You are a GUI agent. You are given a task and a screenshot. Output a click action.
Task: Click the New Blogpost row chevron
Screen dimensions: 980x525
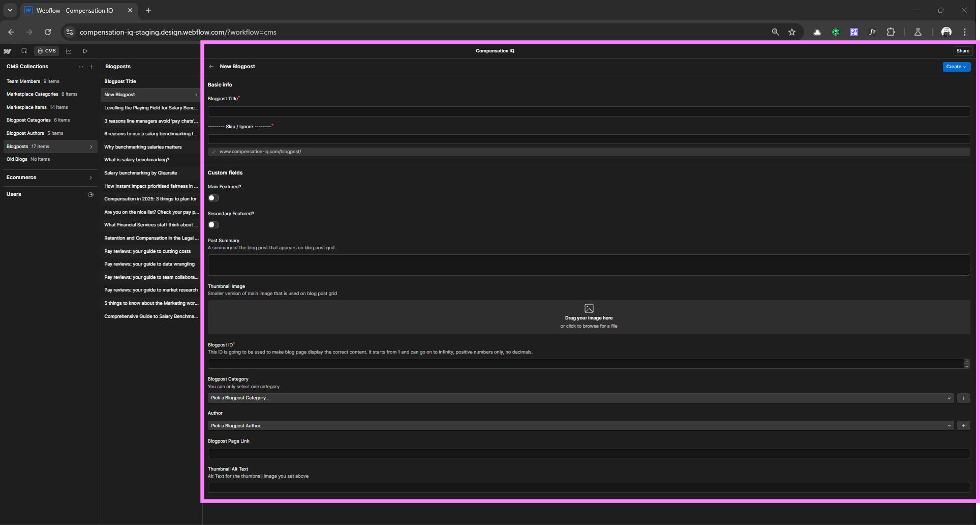point(196,95)
